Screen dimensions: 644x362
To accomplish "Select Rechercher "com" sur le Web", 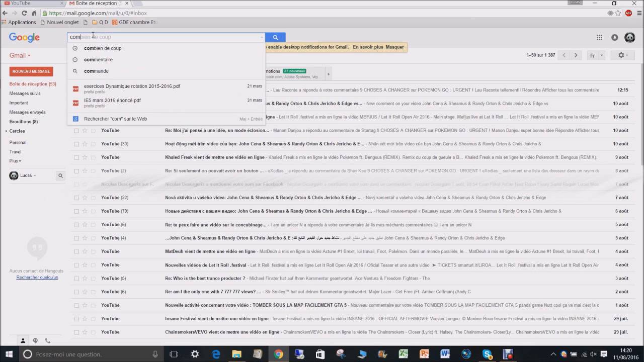I will pyautogui.click(x=166, y=119).
